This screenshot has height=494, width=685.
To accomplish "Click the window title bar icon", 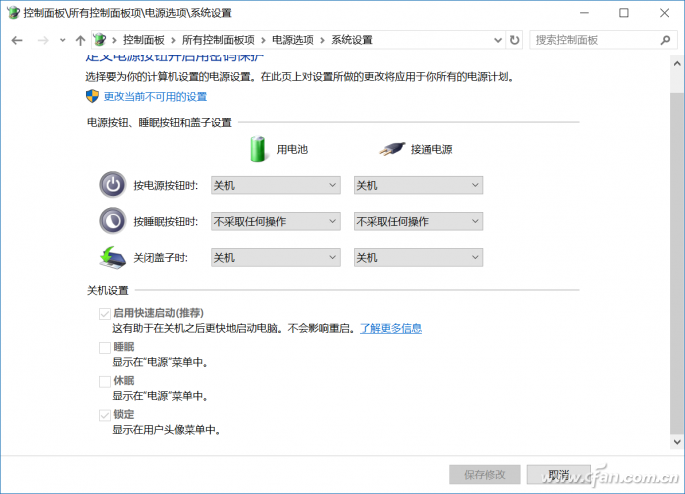I will (x=13, y=13).
